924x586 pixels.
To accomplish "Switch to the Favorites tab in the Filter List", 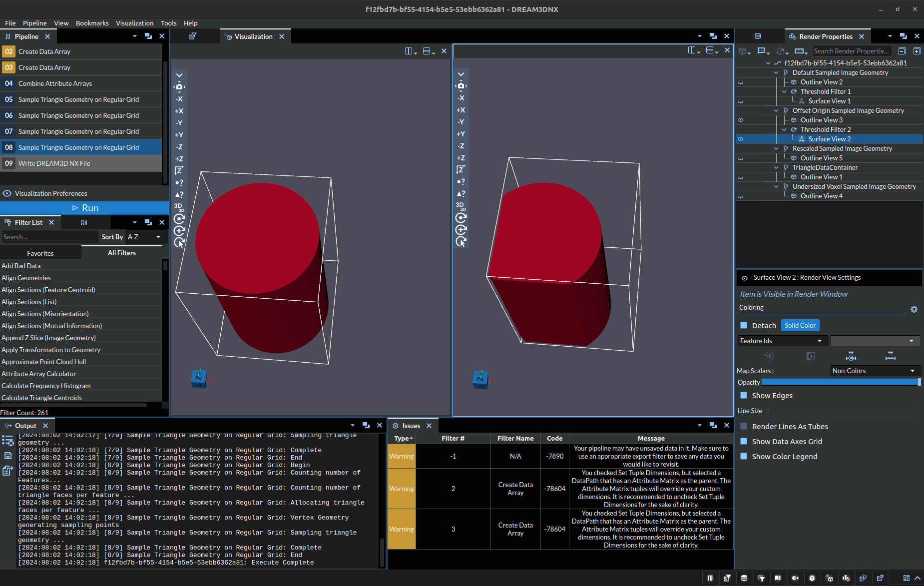I will pos(41,253).
